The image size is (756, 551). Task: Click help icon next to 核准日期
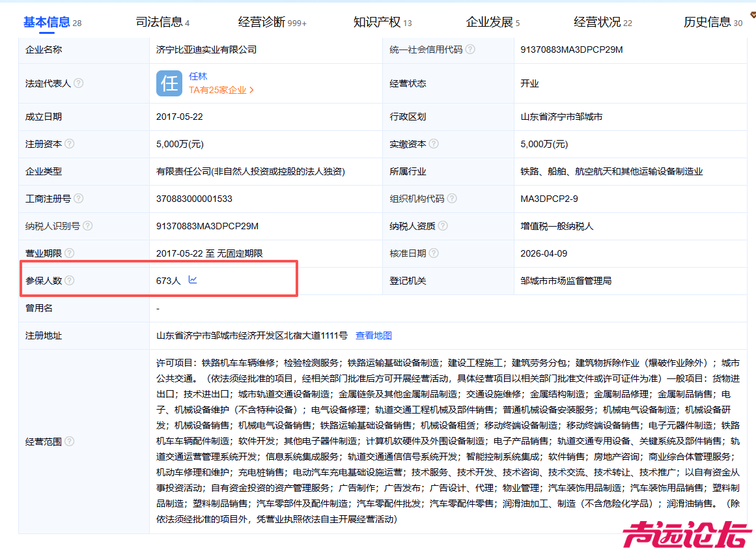[434, 253]
